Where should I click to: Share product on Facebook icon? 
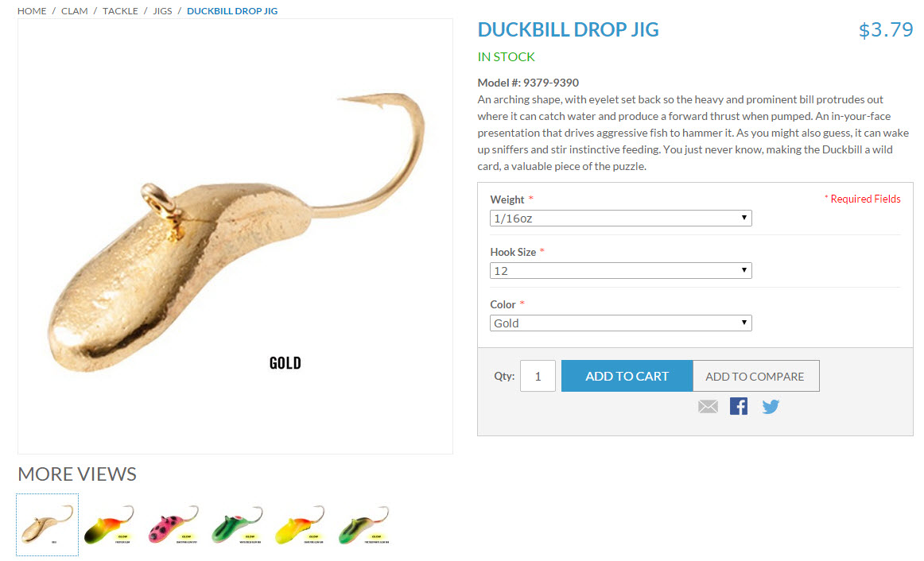739,406
